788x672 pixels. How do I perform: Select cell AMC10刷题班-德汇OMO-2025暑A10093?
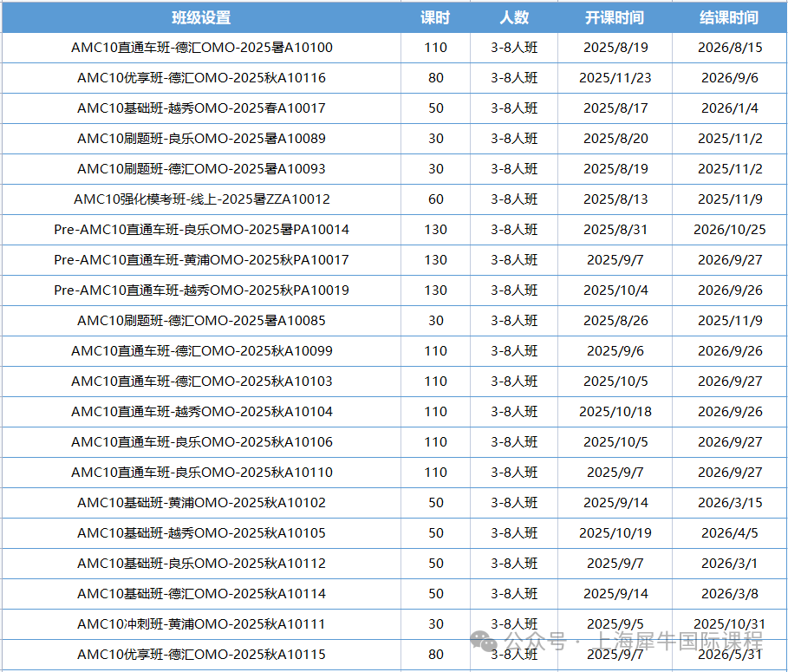(201, 169)
